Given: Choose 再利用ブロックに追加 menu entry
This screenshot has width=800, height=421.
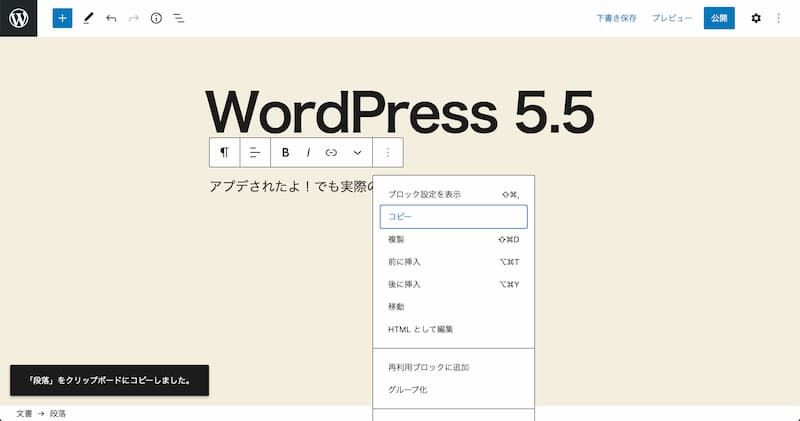Looking at the screenshot, I should (454, 367).
